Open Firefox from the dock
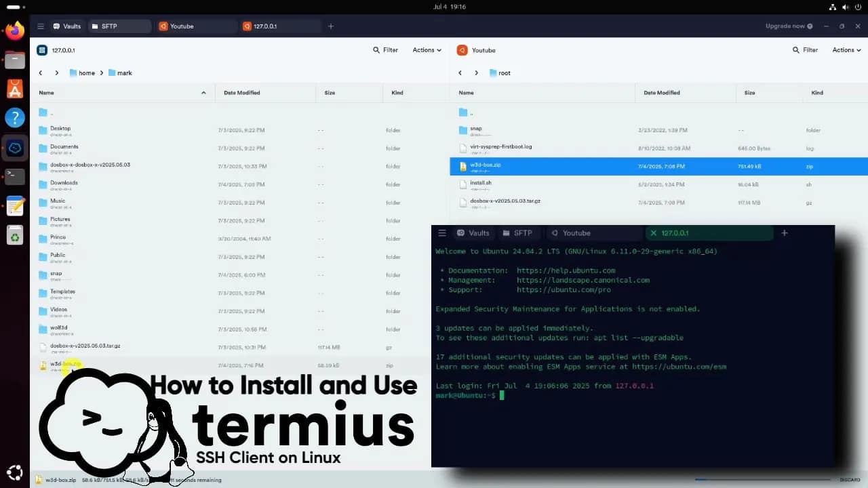 (14, 30)
